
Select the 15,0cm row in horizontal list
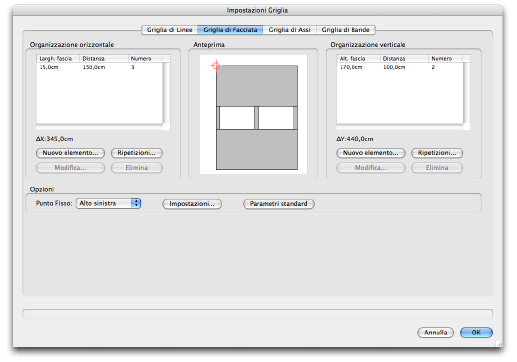[99, 67]
